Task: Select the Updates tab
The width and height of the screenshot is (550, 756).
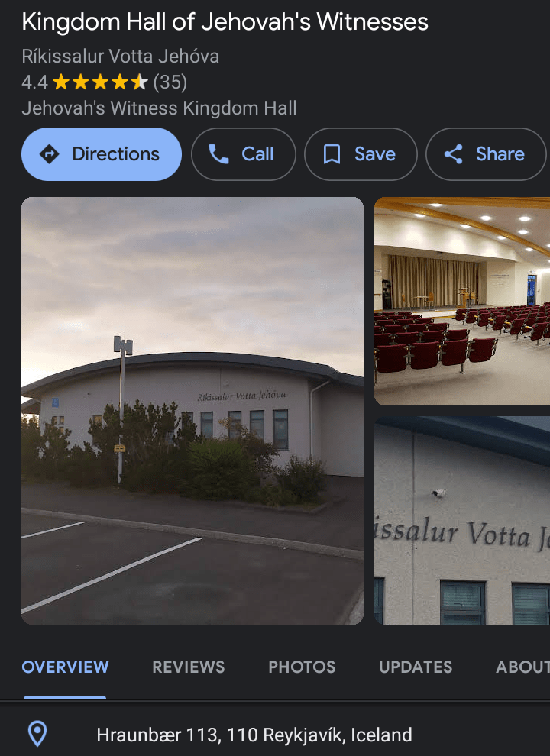Action: point(416,667)
